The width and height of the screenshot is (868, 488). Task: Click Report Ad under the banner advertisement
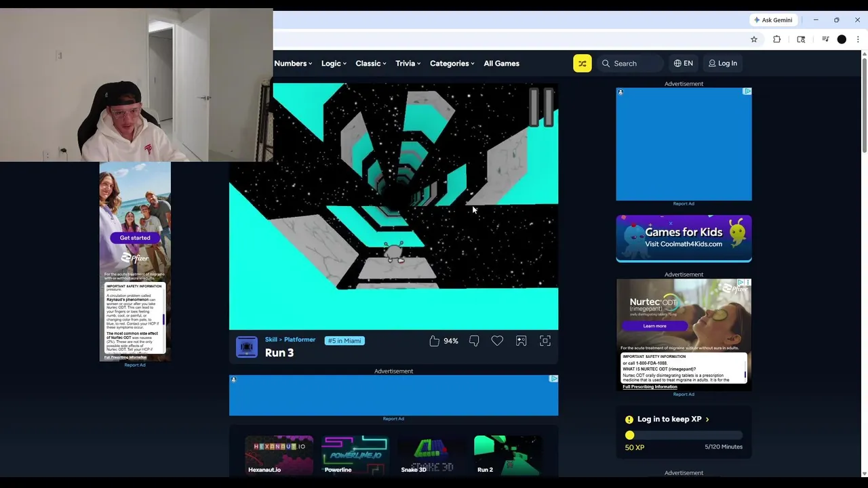[x=393, y=418]
